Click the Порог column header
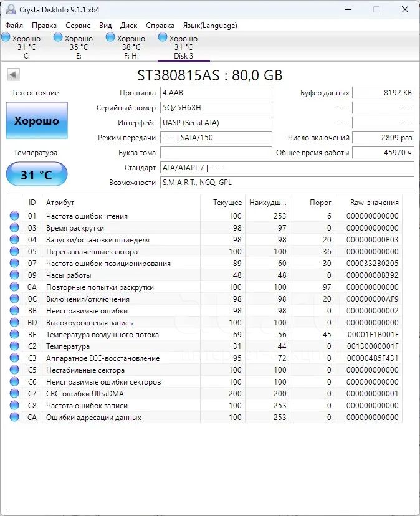The height and width of the screenshot is (516, 420). pos(312,203)
